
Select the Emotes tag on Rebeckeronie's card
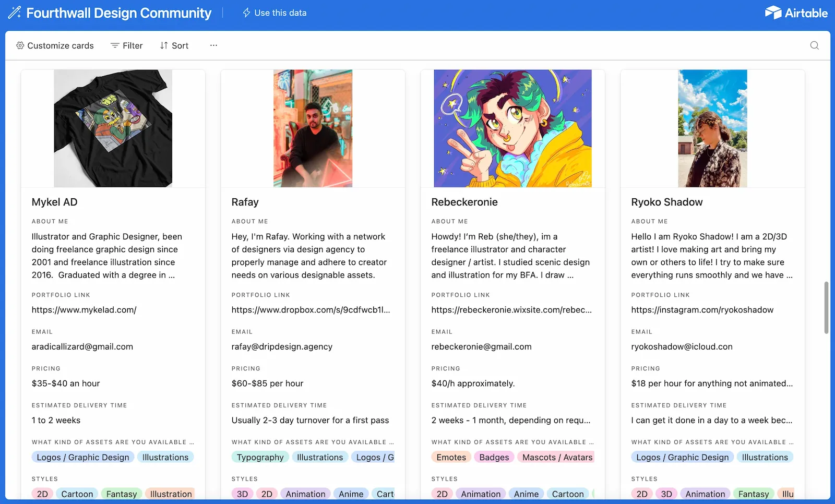tap(450, 457)
